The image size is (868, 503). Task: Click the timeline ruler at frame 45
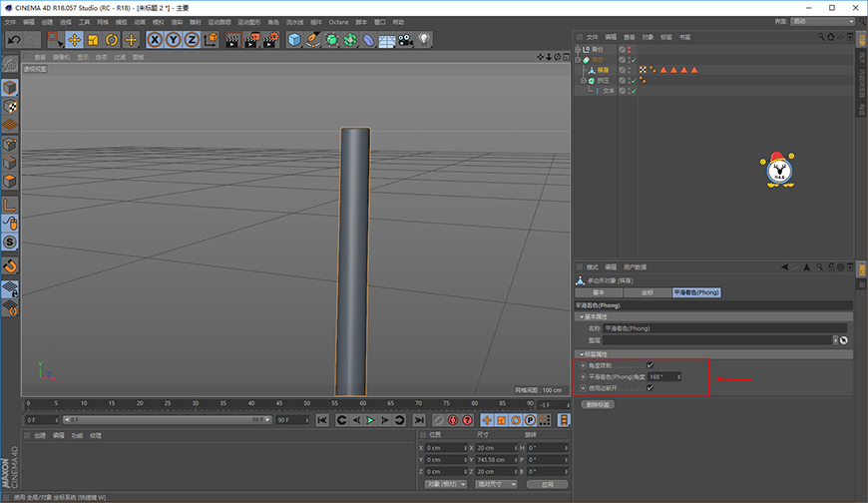coord(279,404)
